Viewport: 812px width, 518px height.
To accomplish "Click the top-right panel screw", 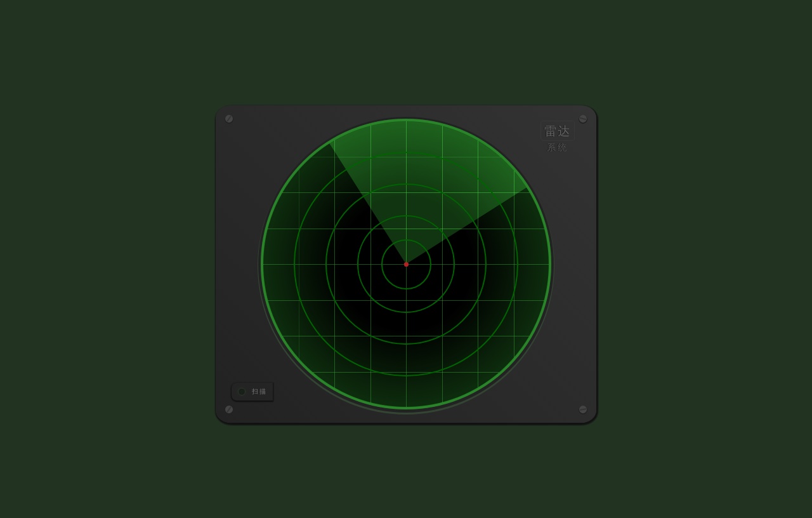I will point(583,119).
